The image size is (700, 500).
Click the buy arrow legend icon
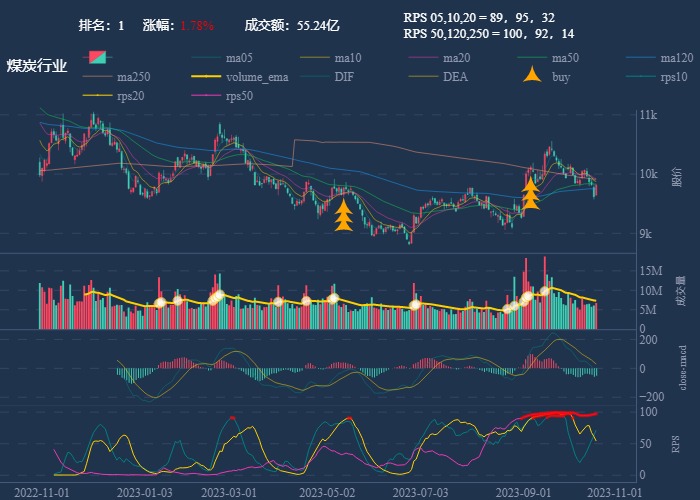pyautogui.click(x=534, y=76)
